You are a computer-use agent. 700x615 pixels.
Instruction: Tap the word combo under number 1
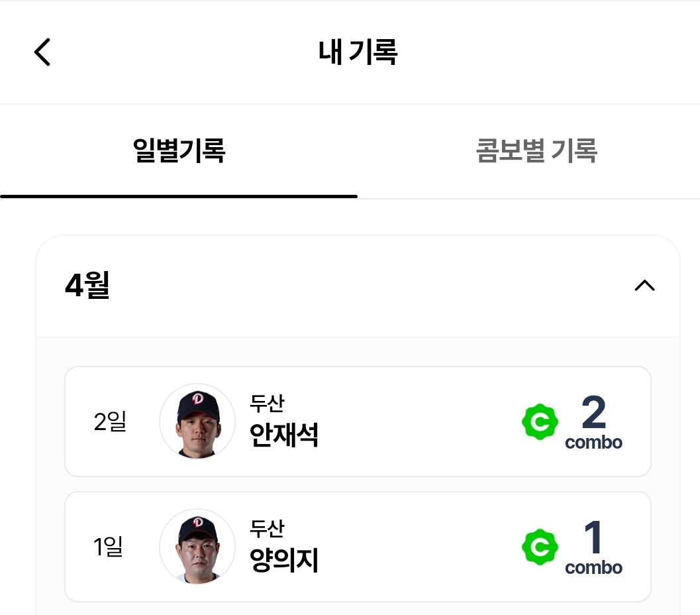pos(593,568)
